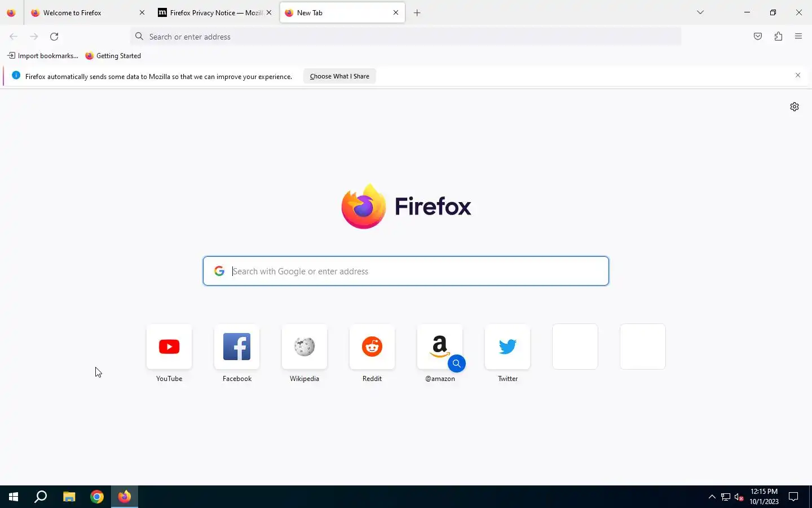
Task: Go forward to the next page
Action: click(x=34, y=37)
